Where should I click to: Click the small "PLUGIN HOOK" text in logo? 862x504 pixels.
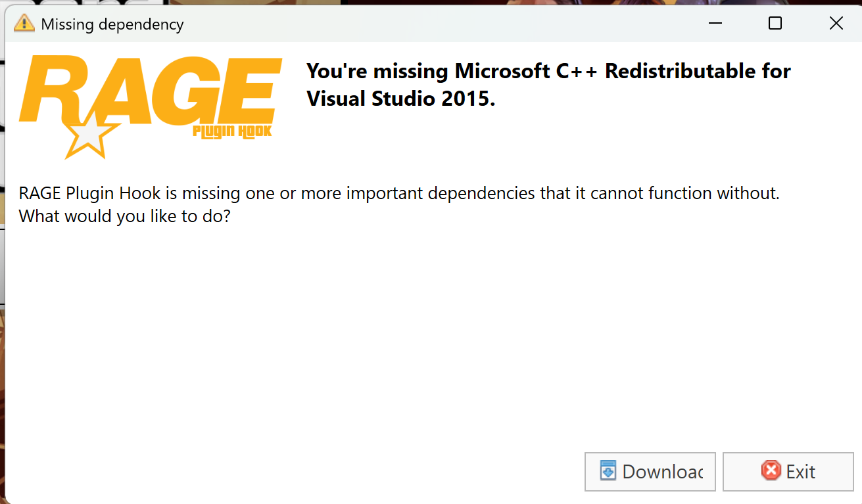[232, 131]
